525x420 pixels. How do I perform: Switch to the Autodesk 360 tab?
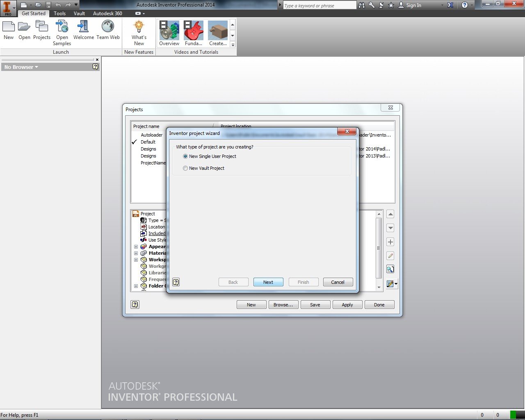click(x=107, y=14)
